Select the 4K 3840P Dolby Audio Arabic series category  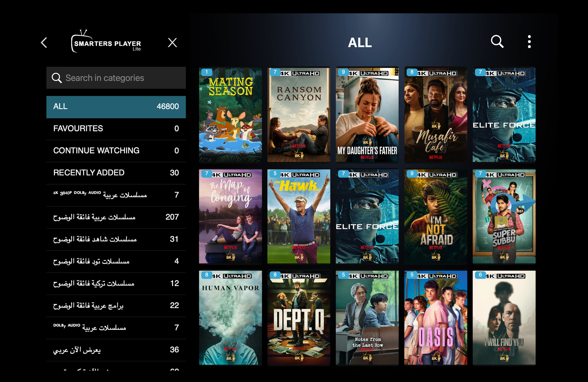tap(116, 195)
